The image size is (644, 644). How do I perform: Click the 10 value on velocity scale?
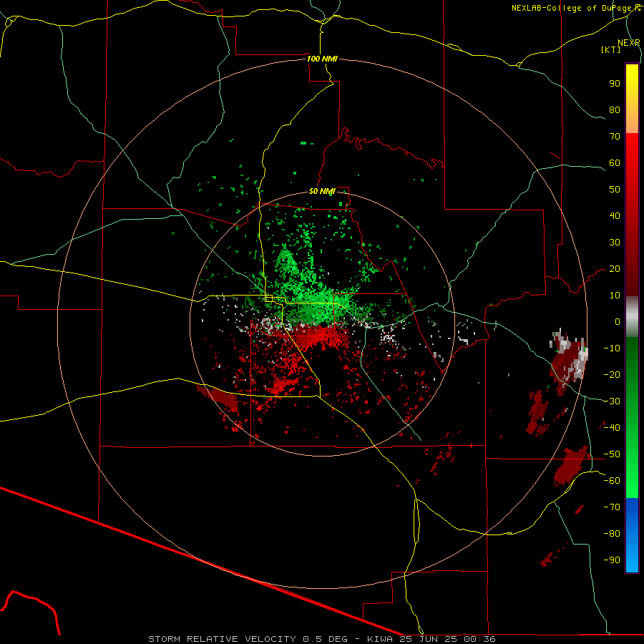pos(615,296)
